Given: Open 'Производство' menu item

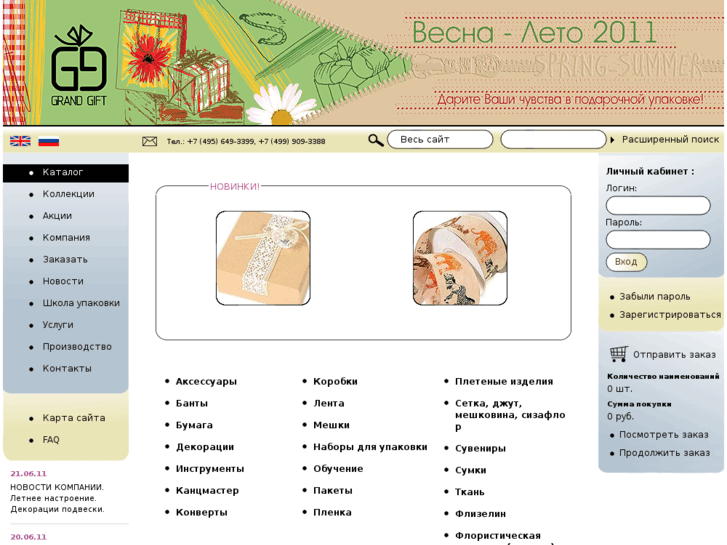Looking at the screenshot, I should pyautogui.click(x=77, y=346).
